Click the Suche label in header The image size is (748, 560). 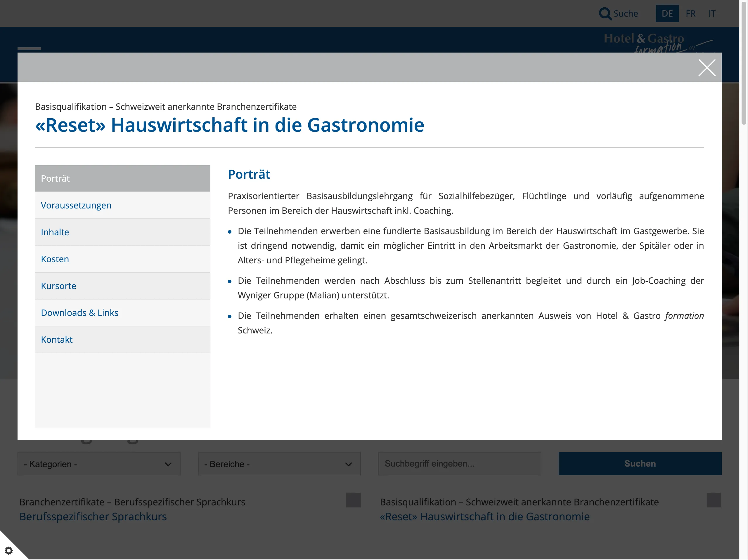click(x=626, y=13)
